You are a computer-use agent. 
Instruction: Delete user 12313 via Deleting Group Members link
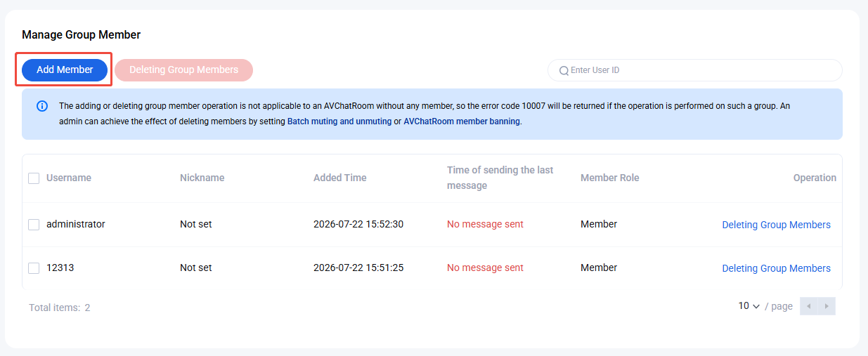pos(776,268)
